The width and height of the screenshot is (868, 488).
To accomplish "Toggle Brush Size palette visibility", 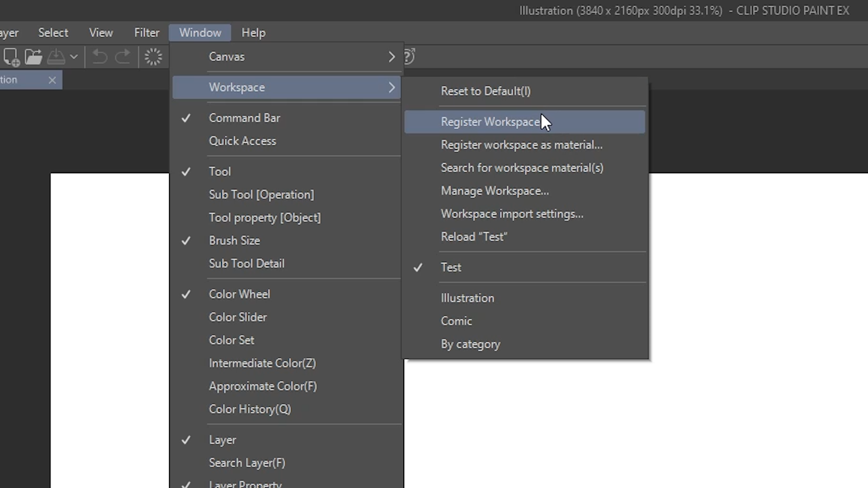I will point(234,240).
